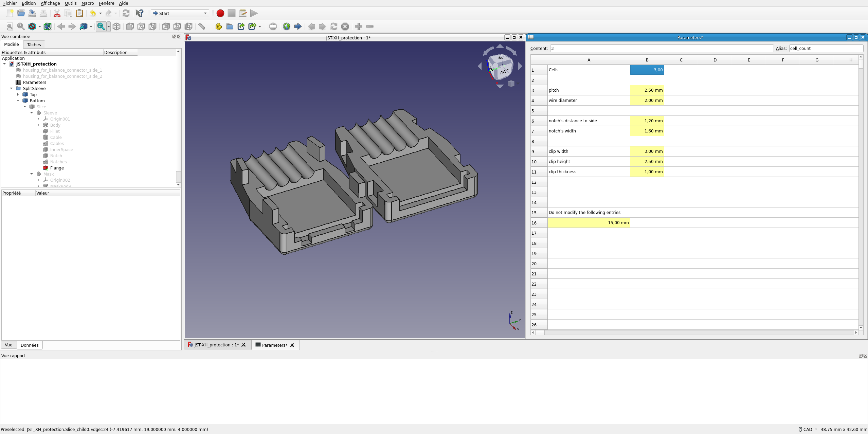Open the draw style dropdown arrow
The image size is (868, 434).
click(40, 26)
